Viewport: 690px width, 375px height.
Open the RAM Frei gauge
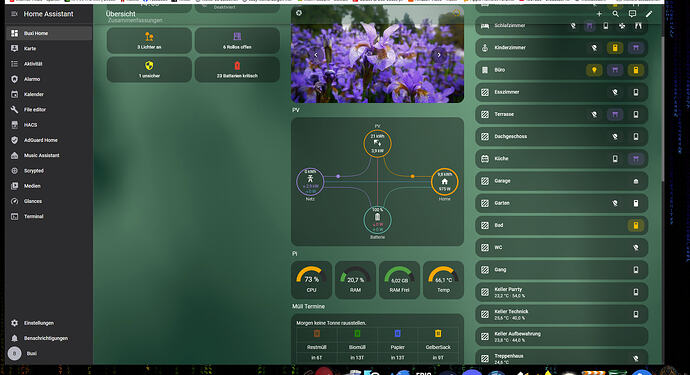point(399,280)
